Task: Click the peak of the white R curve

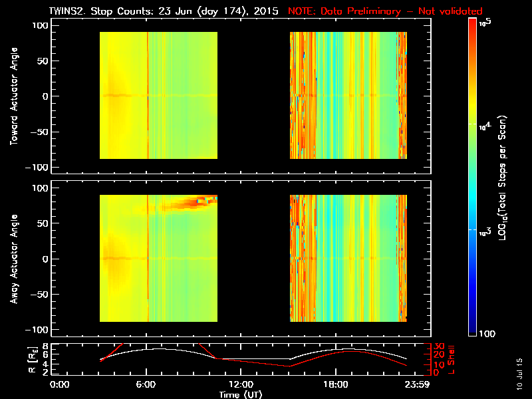Action: pyautogui.click(x=160, y=348)
